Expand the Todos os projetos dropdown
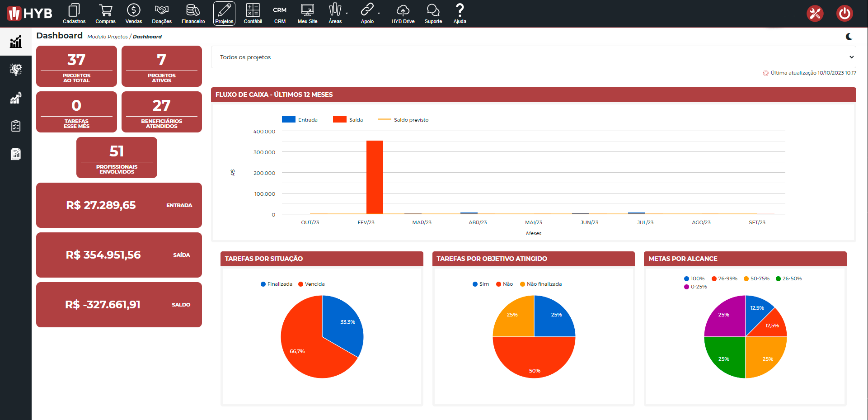Screen dimensions: 868x420 click(533, 57)
